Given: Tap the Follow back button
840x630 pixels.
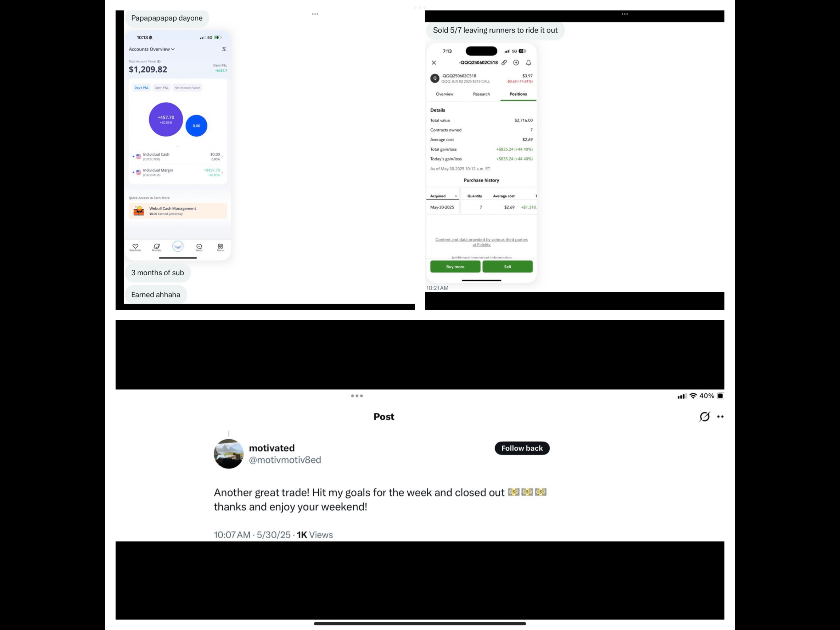Looking at the screenshot, I should click(x=522, y=448).
